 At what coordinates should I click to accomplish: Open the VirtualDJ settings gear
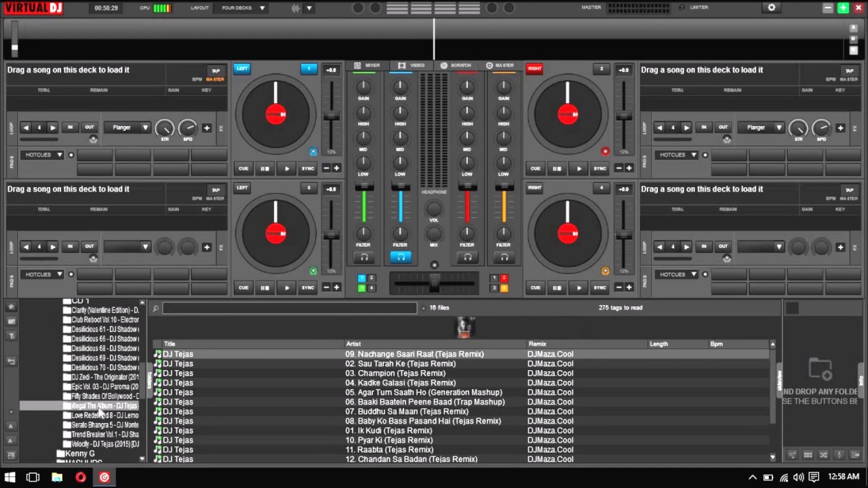pyautogui.click(x=771, y=7)
